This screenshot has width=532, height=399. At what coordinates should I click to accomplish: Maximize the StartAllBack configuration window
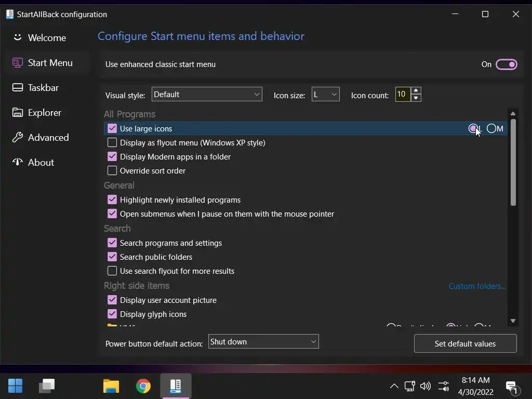[x=485, y=14]
